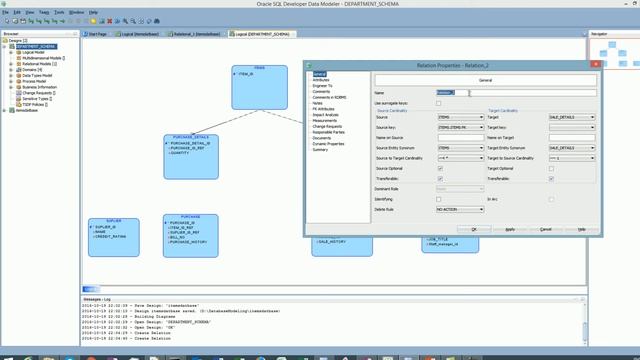The image size is (640, 360).
Task: Click the Name text field
Action: coord(516,93)
